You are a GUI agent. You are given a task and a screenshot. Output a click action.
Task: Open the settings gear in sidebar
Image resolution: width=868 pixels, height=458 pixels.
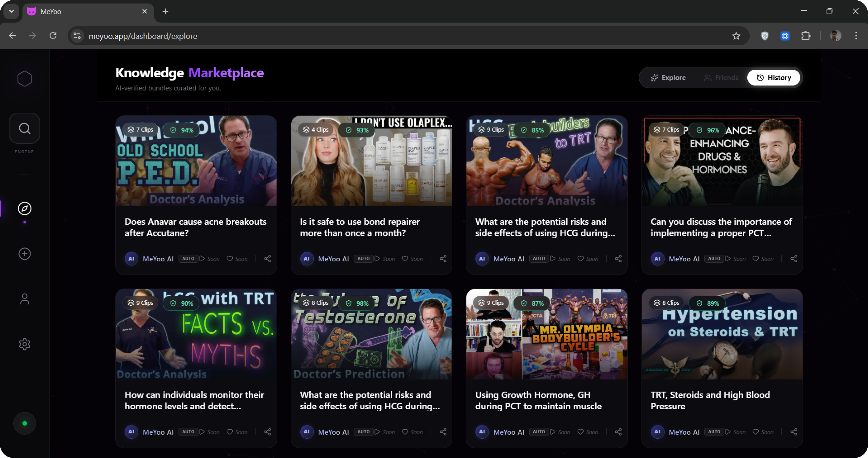[24, 344]
